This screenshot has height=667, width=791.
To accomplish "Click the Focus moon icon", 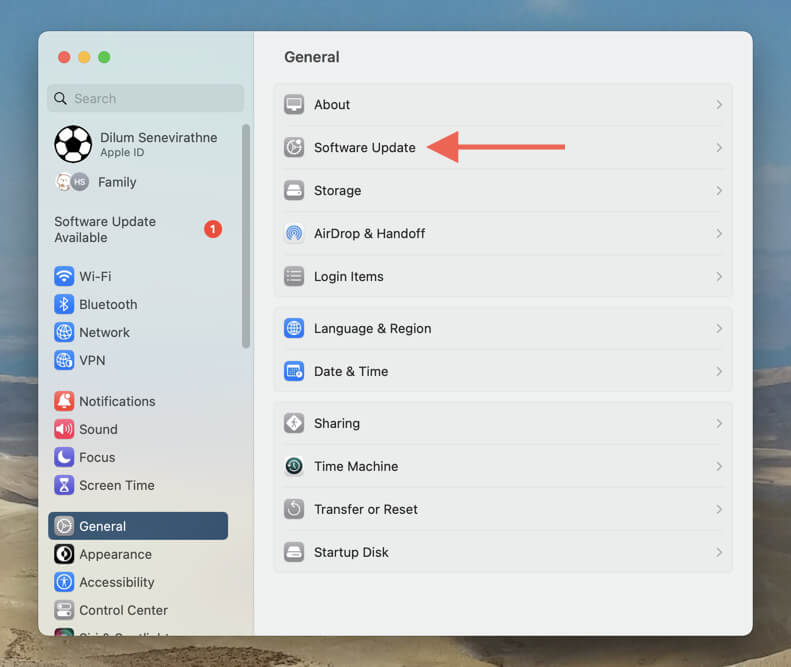I will (x=64, y=457).
